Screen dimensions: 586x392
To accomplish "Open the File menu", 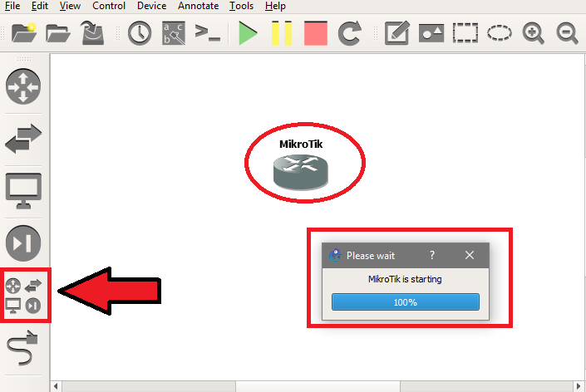I will [12, 6].
